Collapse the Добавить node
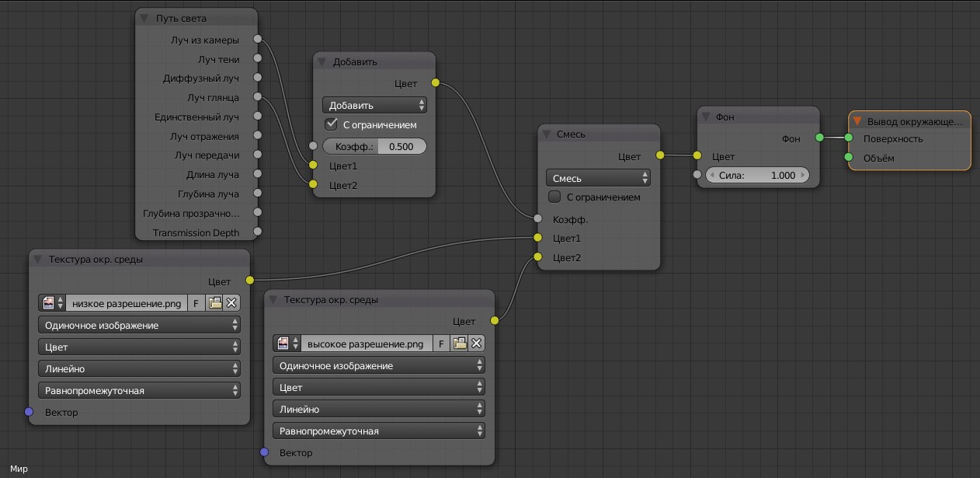The image size is (980, 478). [322, 62]
